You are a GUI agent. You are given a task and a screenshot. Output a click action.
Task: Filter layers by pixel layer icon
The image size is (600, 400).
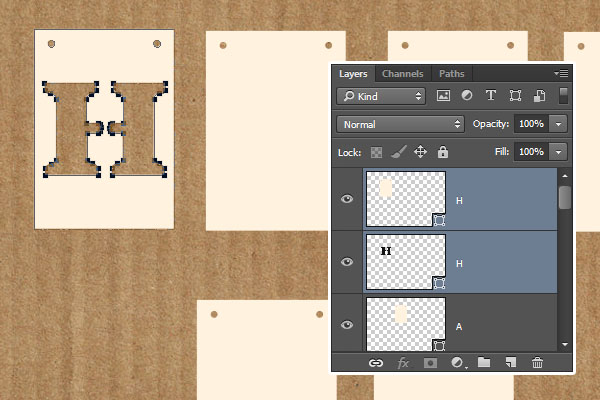pyautogui.click(x=443, y=95)
